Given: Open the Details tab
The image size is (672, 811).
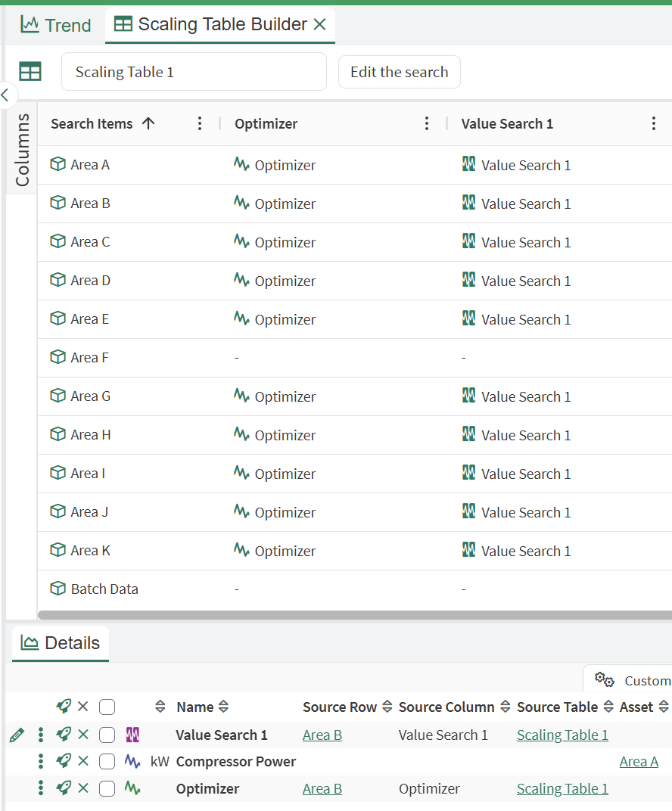Looking at the screenshot, I should pos(61,643).
